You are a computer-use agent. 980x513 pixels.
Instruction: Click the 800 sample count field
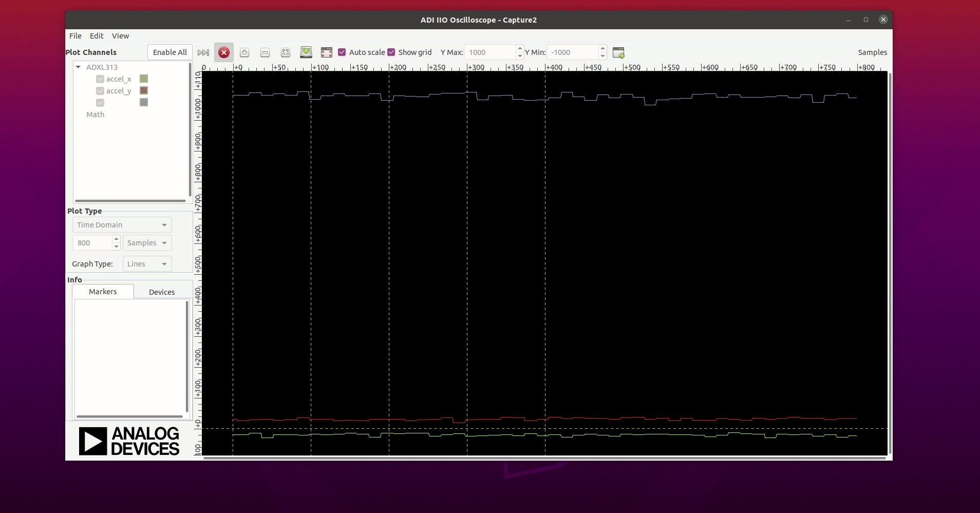point(92,243)
